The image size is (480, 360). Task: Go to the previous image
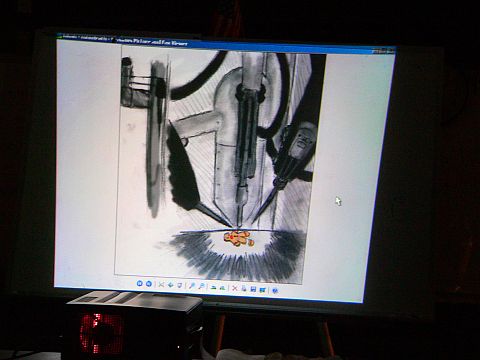click(140, 283)
